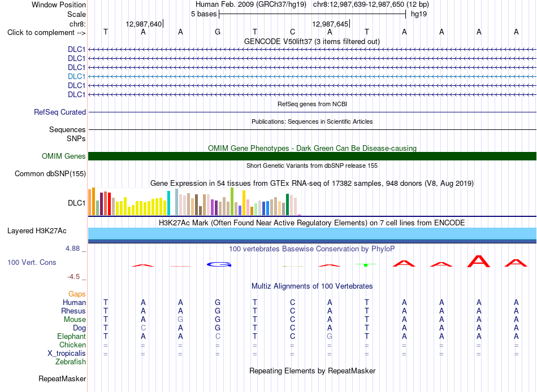The height and width of the screenshot is (392, 537).
Task: Click the chr8:12,987,639-12,987,650 coordinates text
Action: [371, 5]
